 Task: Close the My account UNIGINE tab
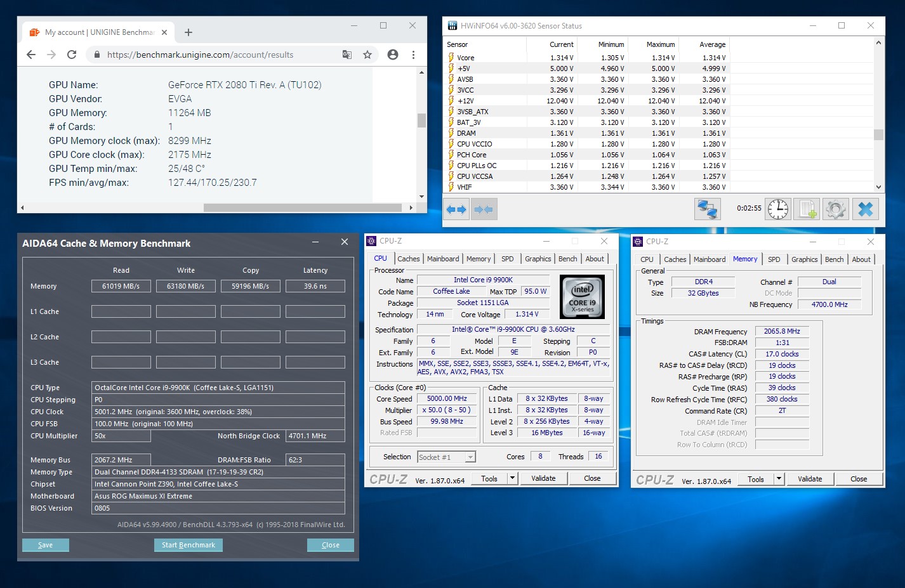164,32
